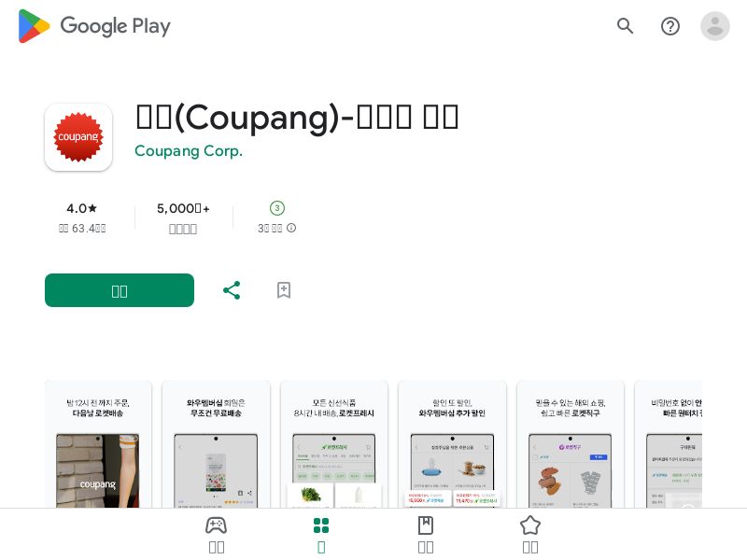This screenshot has height=560, width=747.
Task: Click the 4.0 star rating
Action: point(82,208)
